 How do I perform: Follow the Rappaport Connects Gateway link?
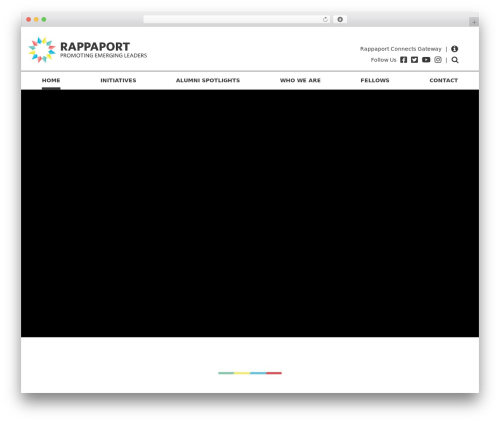click(x=401, y=49)
